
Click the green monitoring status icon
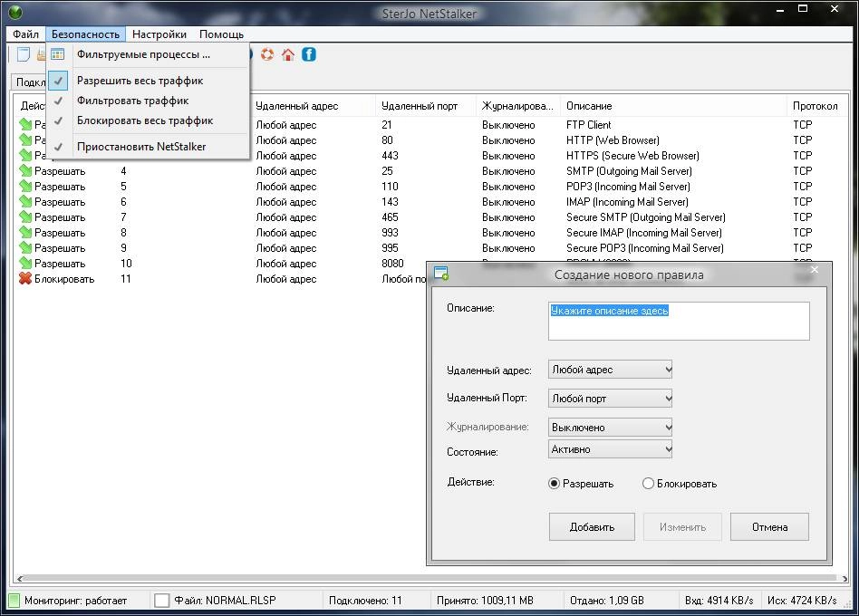pos(14,601)
